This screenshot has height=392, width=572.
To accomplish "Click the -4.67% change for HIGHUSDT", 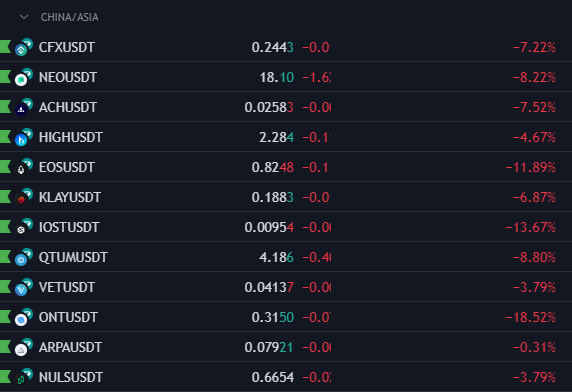I will click(x=534, y=137).
